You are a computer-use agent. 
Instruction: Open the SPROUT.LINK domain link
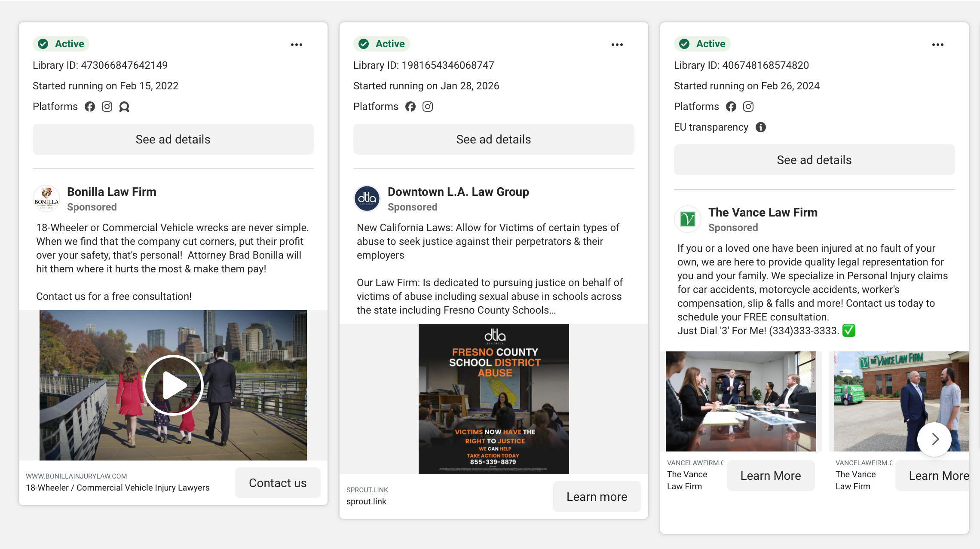[367, 490]
